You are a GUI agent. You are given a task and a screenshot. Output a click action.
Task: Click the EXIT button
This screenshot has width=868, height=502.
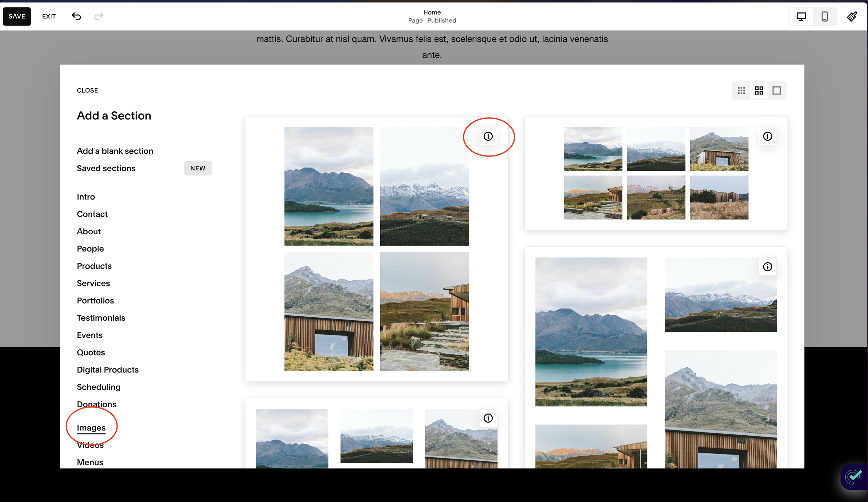(49, 16)
